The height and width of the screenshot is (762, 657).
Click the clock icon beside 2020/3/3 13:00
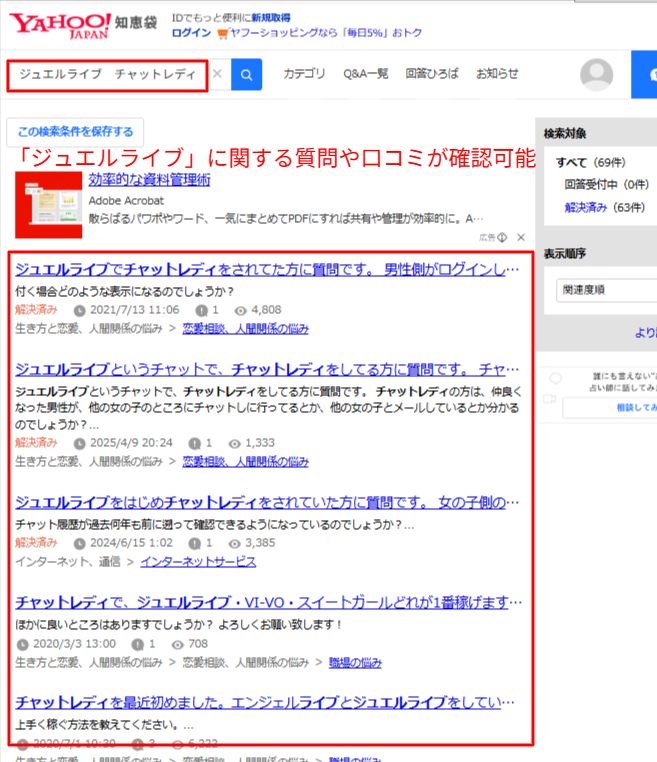point(22,644)
